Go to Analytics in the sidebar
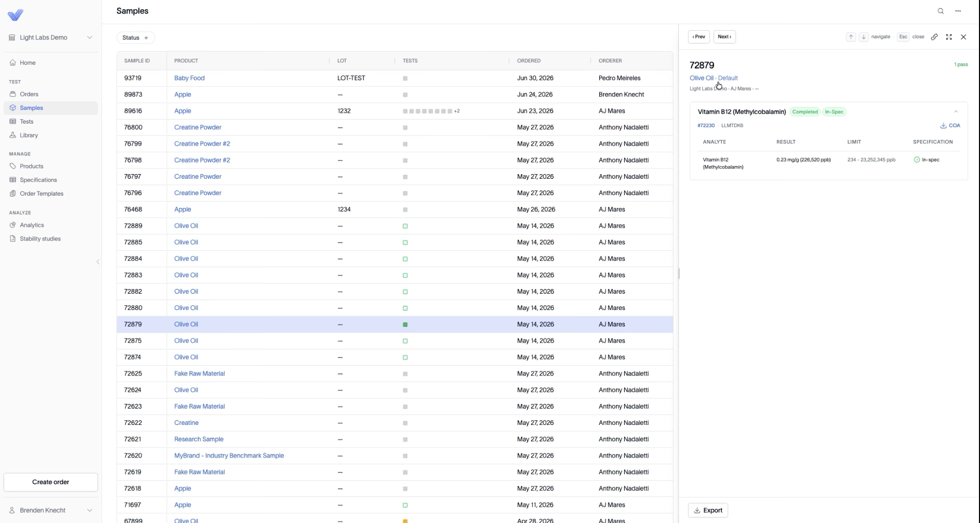This screenshot has height=523, width=980. tap(32, 225)
